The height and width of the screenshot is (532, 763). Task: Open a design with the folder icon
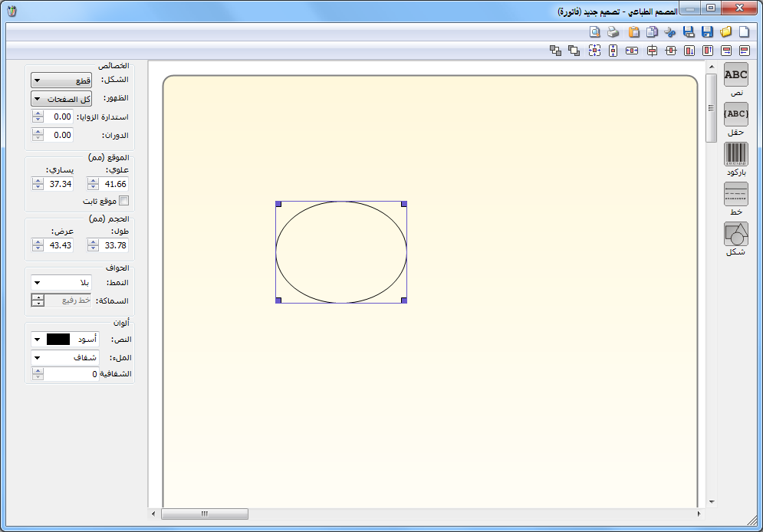(x=725, y=32)
